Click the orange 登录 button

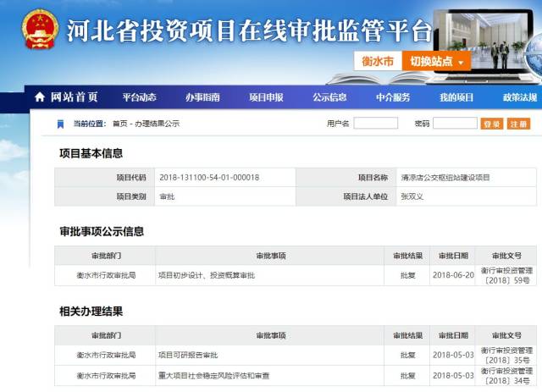point(492,124)
